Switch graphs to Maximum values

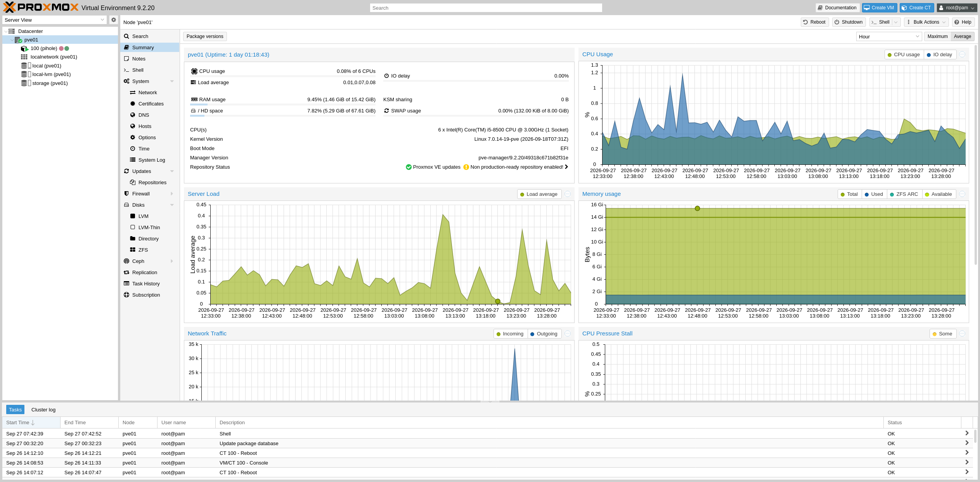[x=937, y=36]
